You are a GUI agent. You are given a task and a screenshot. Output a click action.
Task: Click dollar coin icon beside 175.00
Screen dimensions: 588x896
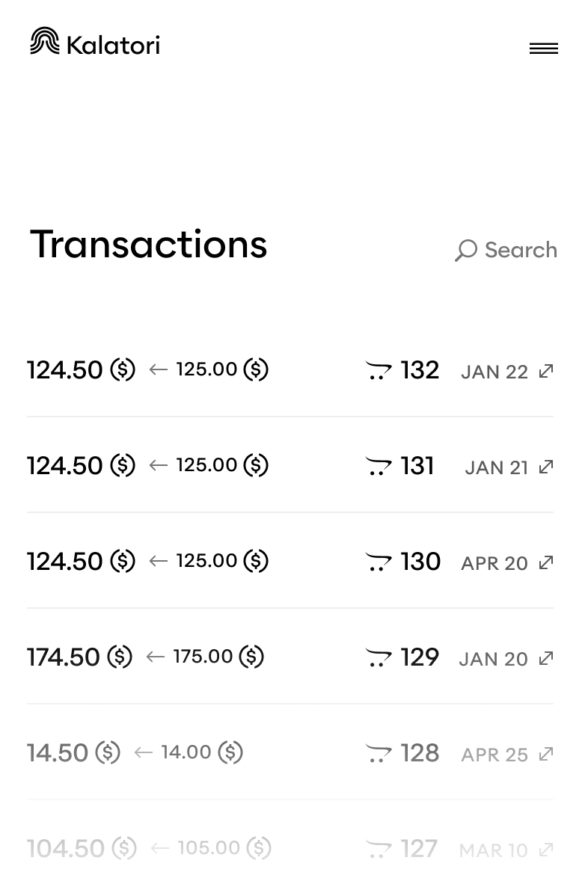pos(251,657)
